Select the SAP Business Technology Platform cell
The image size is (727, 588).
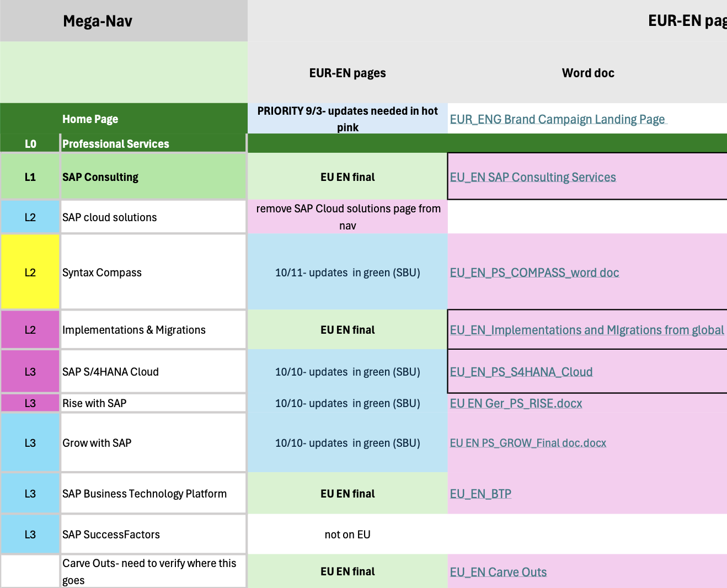coord(153,494)
